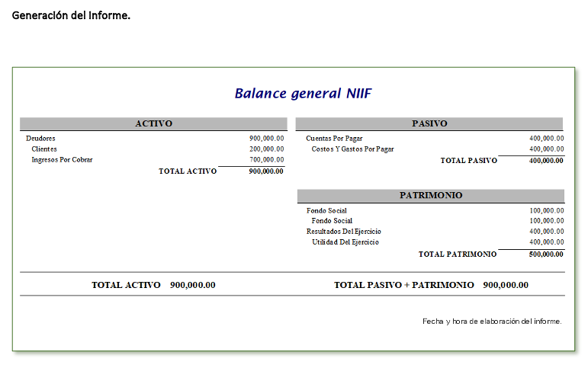Click the PASIVO section header bar
588x368 pixels.
point(429,123)
